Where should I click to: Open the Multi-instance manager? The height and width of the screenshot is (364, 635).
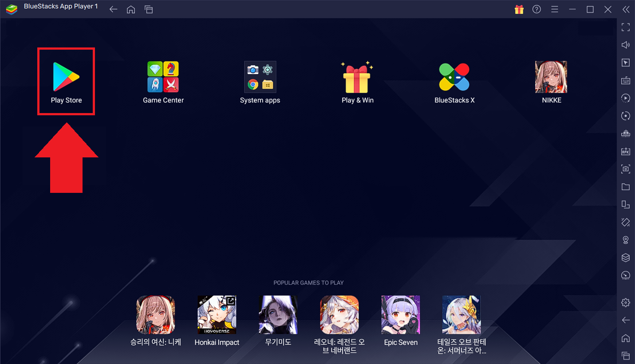[x=625, y=204]
